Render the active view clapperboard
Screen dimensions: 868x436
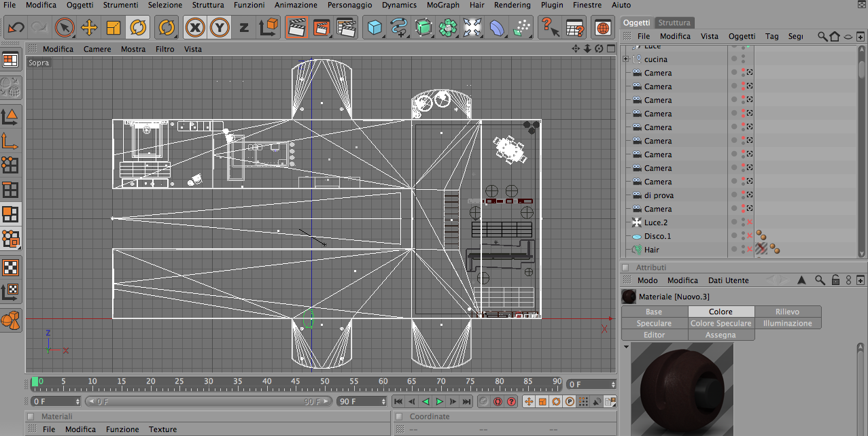pos(297,28)
